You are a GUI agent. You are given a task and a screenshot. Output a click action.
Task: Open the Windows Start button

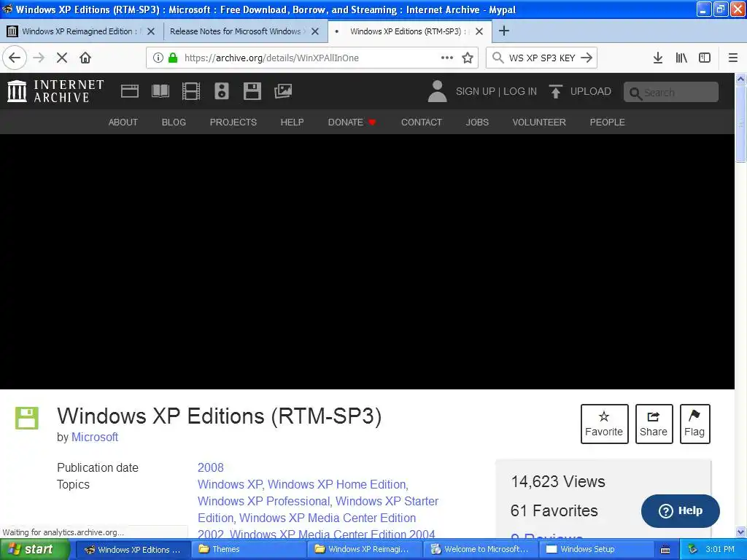click(34, 549)
